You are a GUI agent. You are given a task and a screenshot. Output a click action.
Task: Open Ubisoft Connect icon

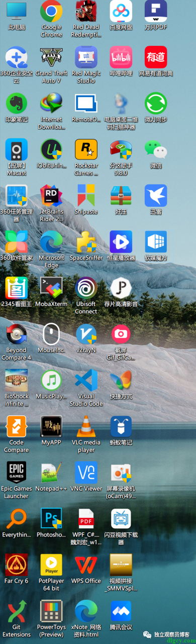point(86,288)
